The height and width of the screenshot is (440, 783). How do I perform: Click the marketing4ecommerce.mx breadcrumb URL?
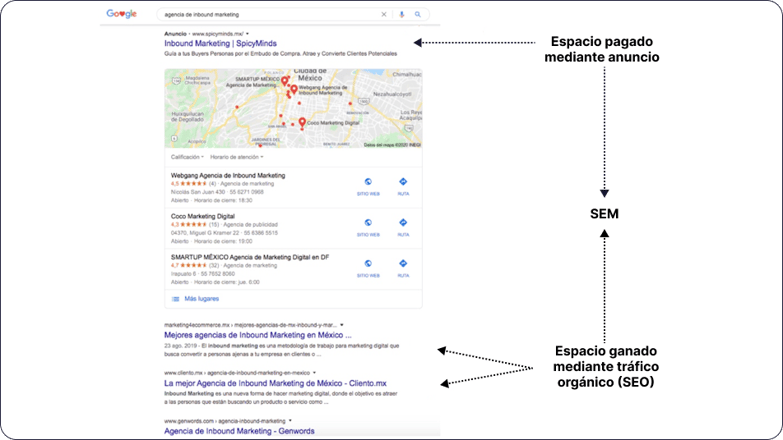click(250, 325)
